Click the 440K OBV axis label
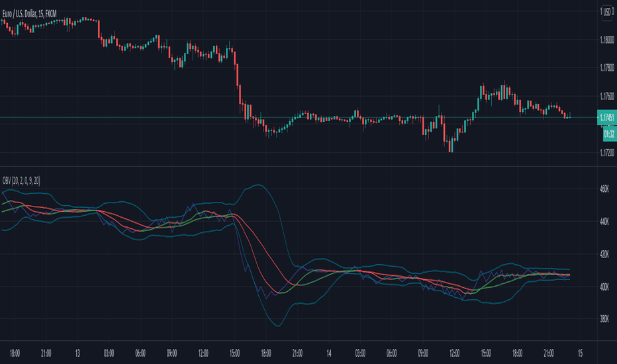 [x=604, y=222]
